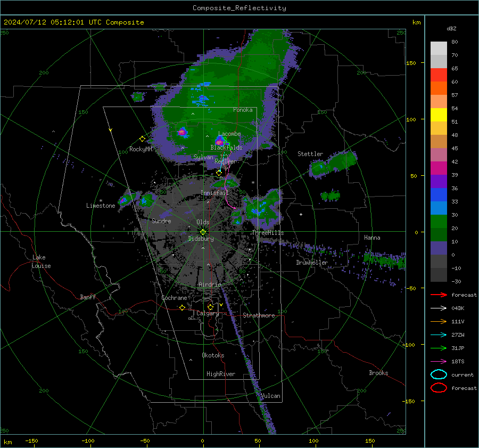The height and width of the screenshot is (448, 479).
Task: Click the RockyMH label
Action: (141, 149)
